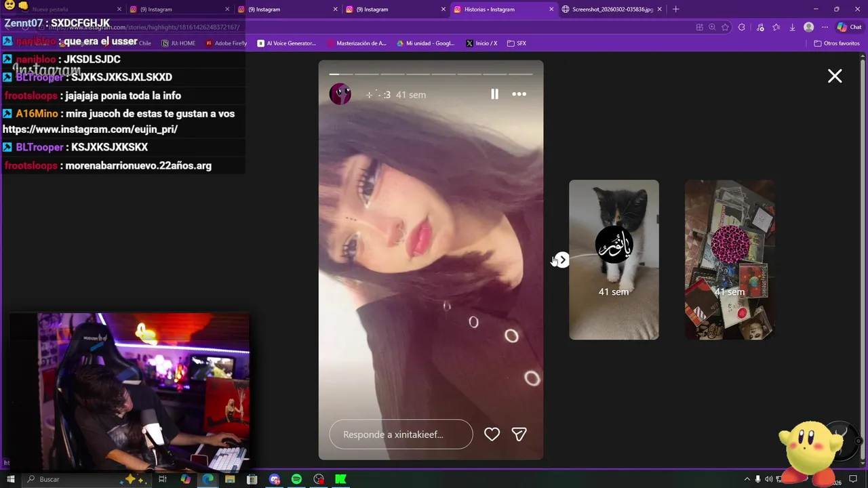Image resolution: width=868 pixels, height=488 pixels.
Task: Open the media control music-note icon
Action: tap(759, 27)
